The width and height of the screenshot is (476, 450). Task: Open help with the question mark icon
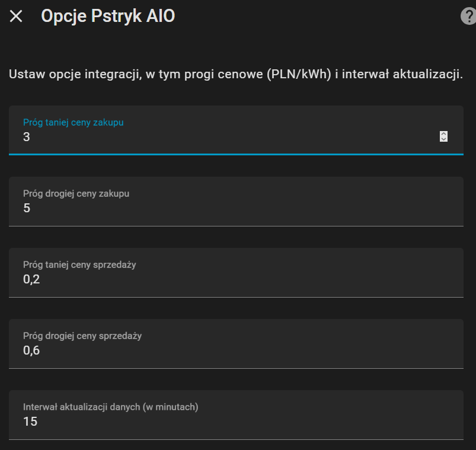pos(468,17)
